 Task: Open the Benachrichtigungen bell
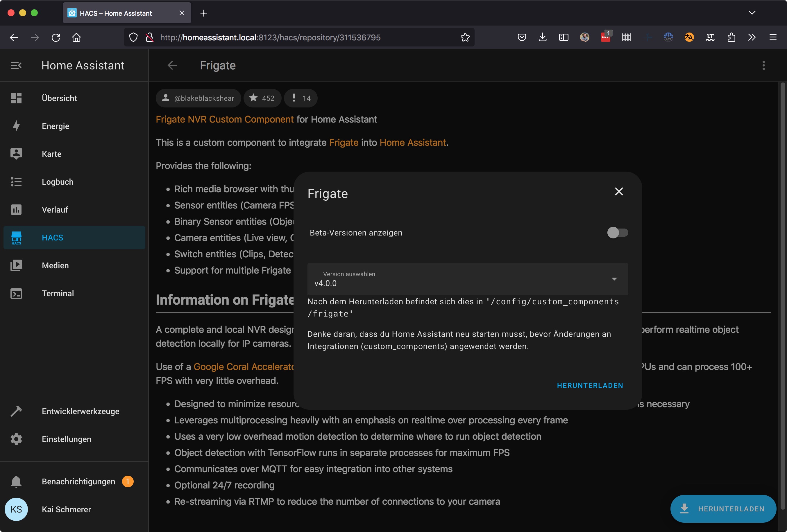16,481
